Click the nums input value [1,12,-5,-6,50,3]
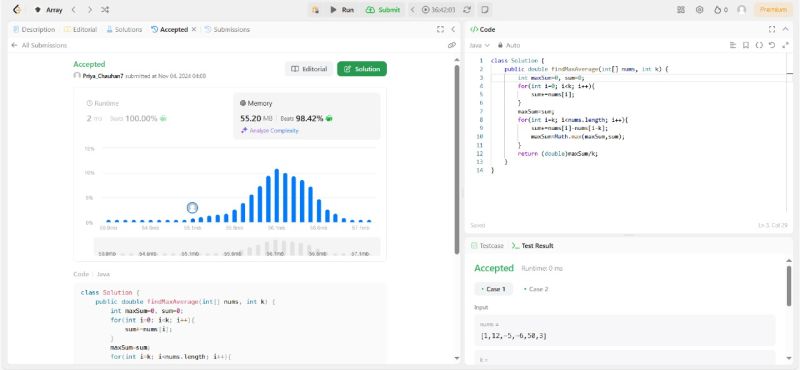Image resolution: width=800 pixels, height=370 pixels. pyautogui.click(x=514, y=336)
